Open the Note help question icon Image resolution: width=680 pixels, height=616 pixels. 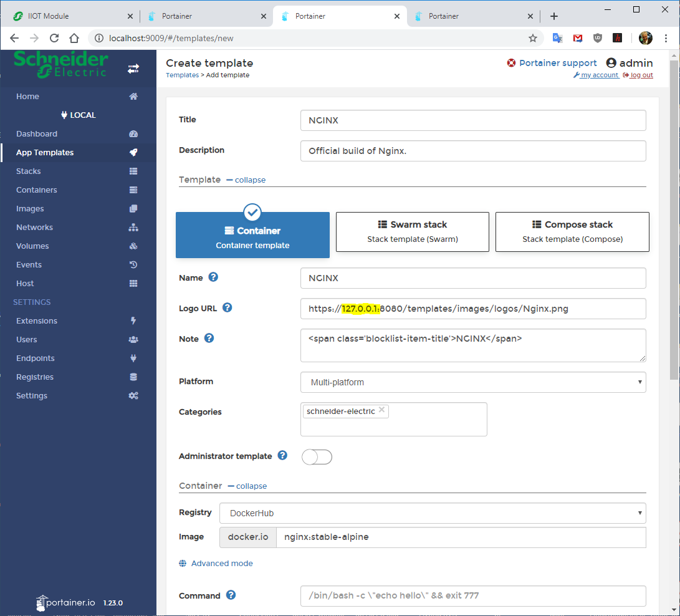(209, 338)
